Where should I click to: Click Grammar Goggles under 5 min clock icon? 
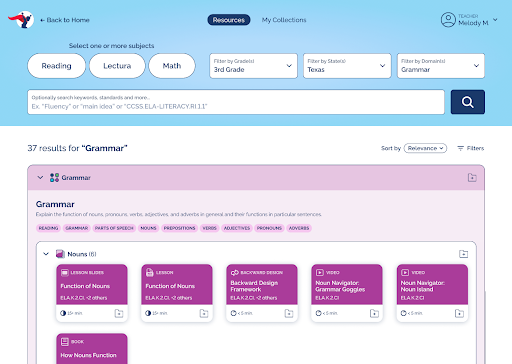pos(318,313)
